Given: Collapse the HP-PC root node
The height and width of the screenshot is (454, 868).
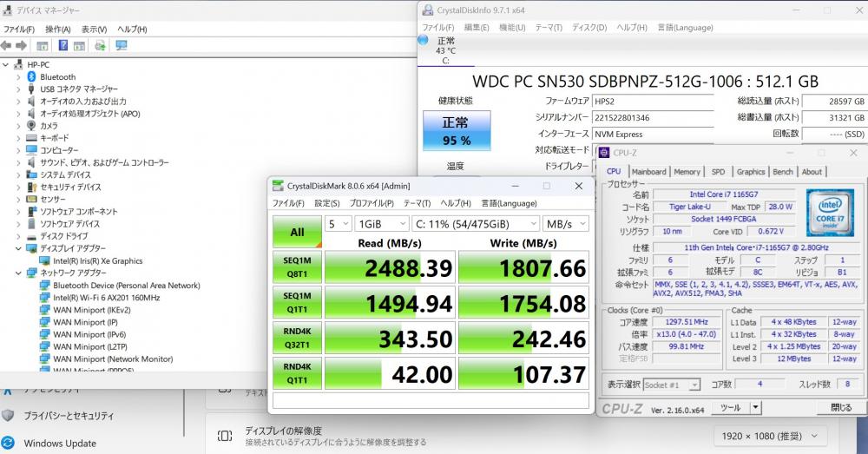Looking at the screenshot, I should [x=5, y=64].
